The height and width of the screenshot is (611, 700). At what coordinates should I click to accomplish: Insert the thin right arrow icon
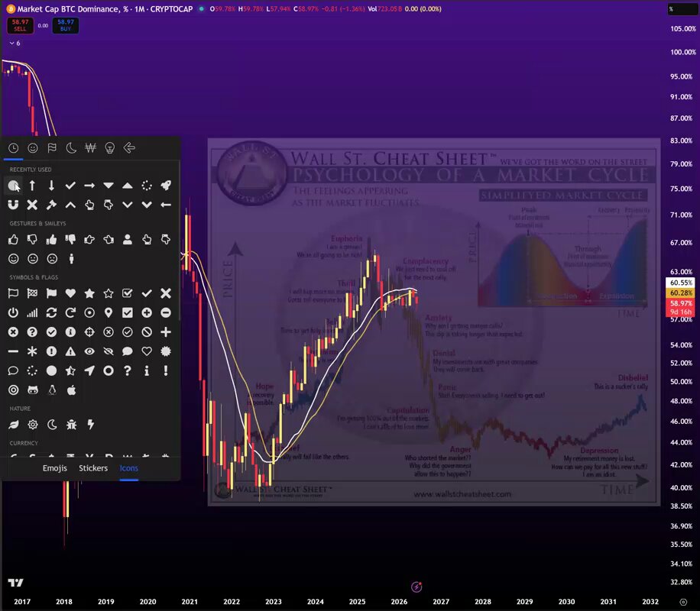pyautogui.click(x=89, y=186)
